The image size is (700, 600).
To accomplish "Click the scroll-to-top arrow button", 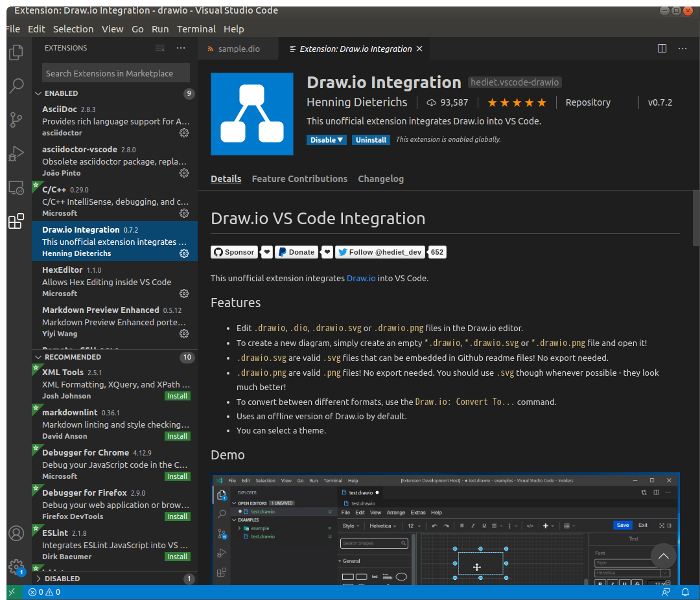I will tap(663, 556).
